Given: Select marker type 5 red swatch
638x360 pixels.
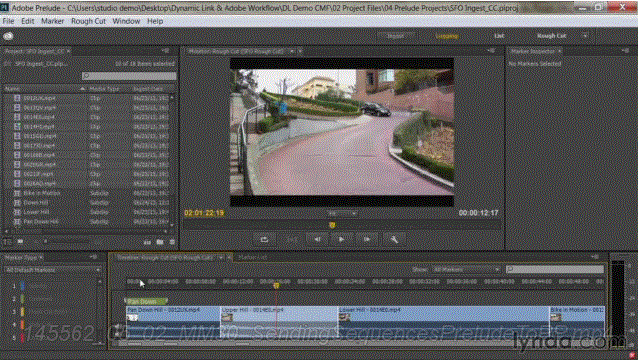Looking at the screenshot, I should (x=22, y=337).
